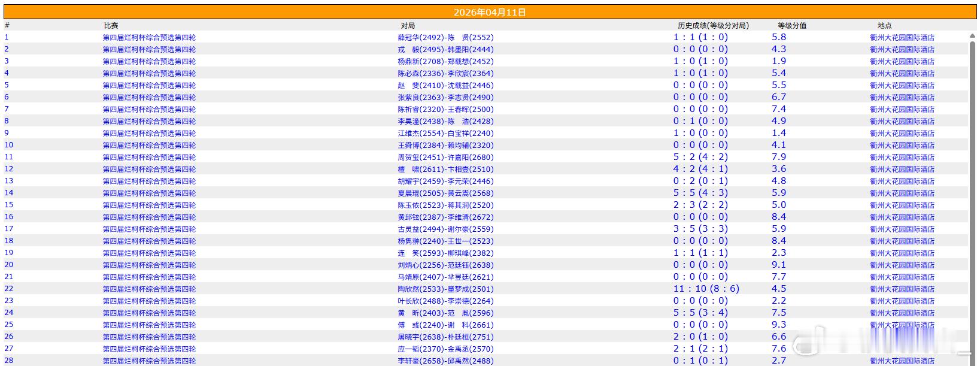
Task: Select the history score 3 : 5 (3 : 3)
Action: coord(700,229)
